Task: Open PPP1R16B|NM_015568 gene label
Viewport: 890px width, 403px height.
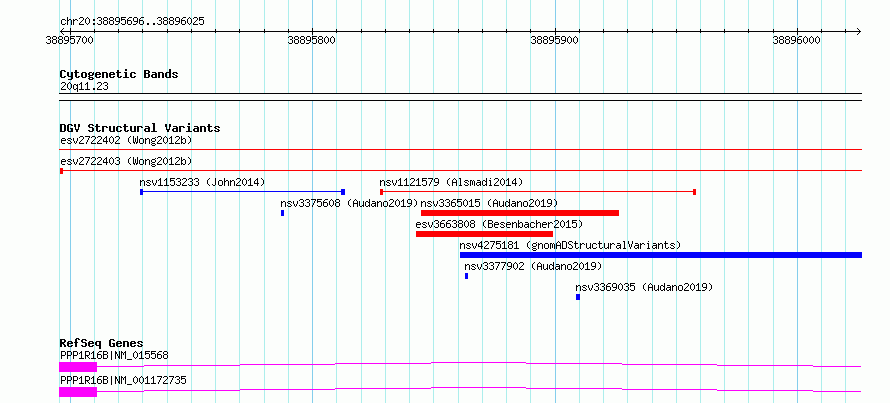Action: (114, 355)
